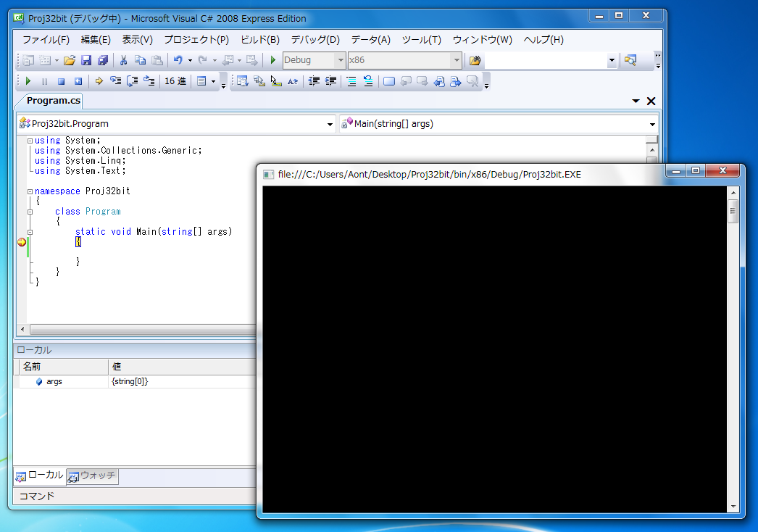Screen dimensions: 758x532
Task: Open the active files list arrow
Action: (636, 101)
